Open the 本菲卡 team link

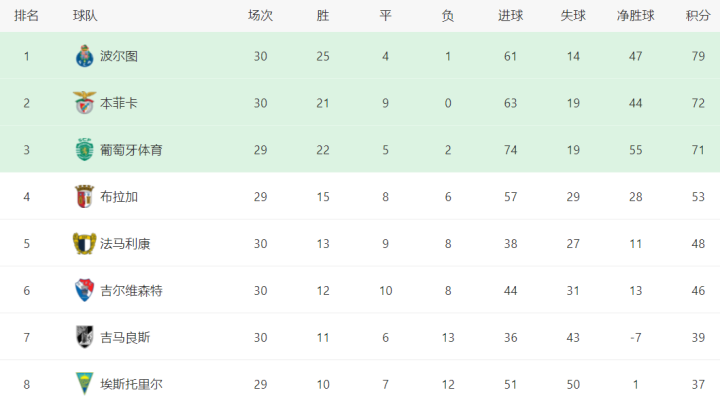point(119,103)
